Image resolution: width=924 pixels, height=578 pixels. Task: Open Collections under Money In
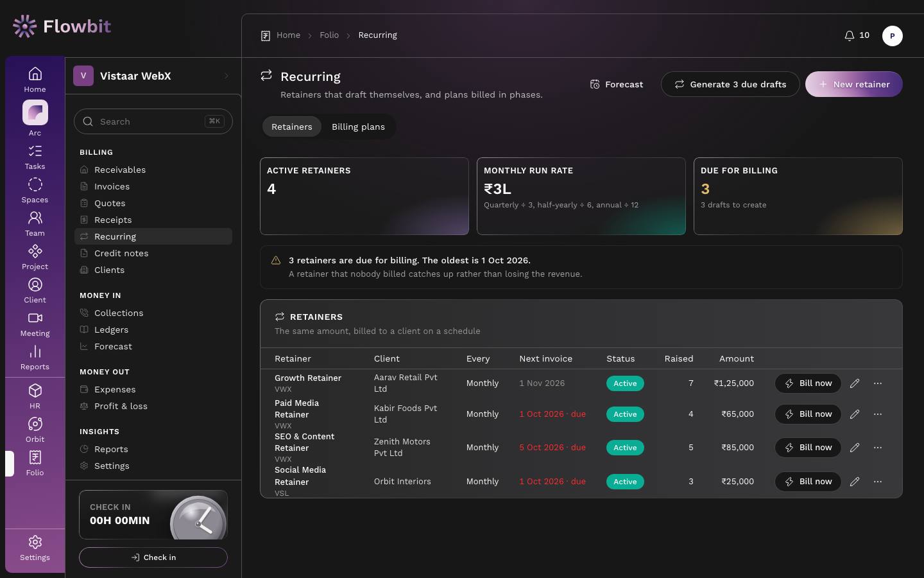tap(153, 313)
